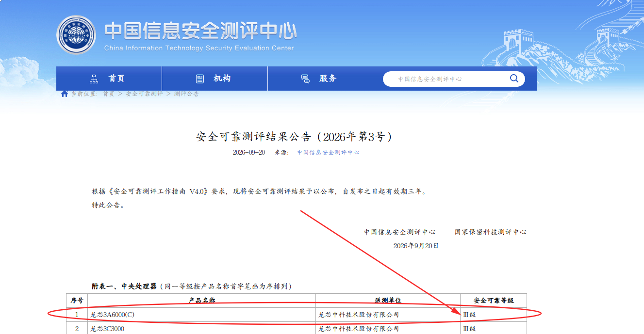Open the 首页 navigation menu item
The image size is (644, 334).
coord(109,79)
